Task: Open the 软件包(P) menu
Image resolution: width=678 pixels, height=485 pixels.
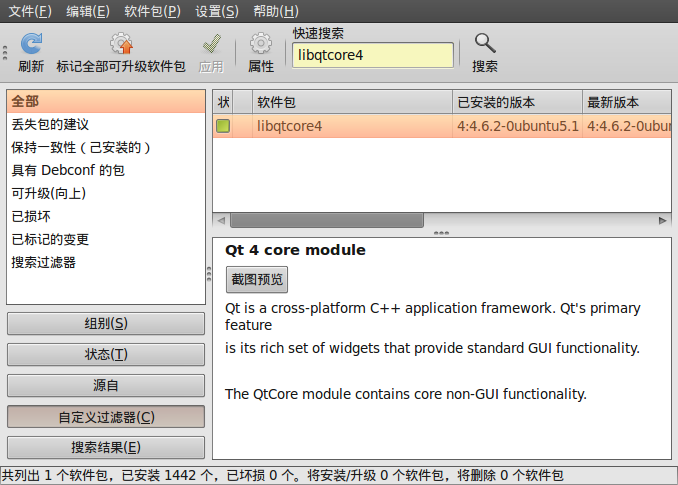Action: [x=152, y=11]
